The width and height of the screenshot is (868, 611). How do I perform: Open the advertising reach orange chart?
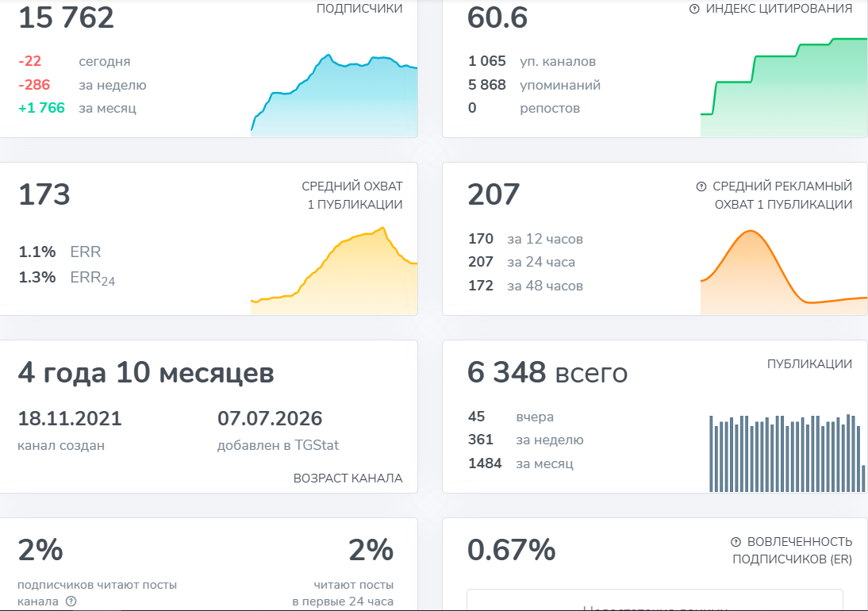(x=783, y=272)
